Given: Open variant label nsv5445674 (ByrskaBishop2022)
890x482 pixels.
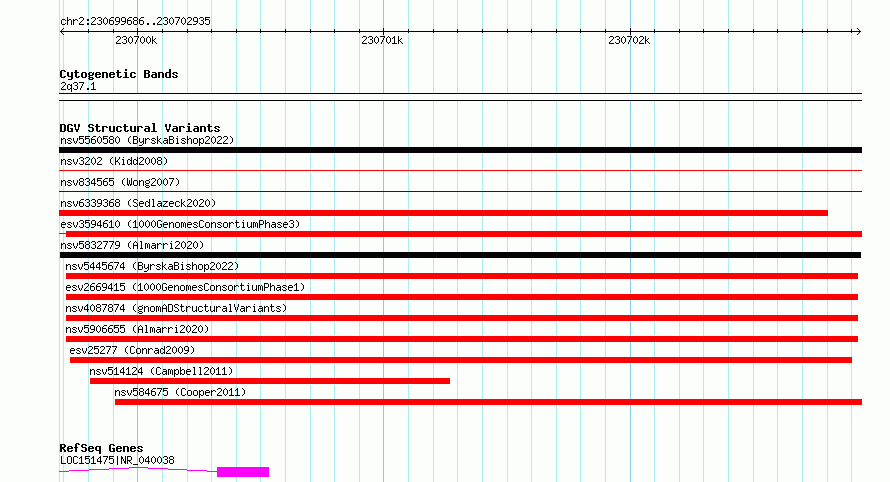Looking at the screenshot, I should pos(152,266).
